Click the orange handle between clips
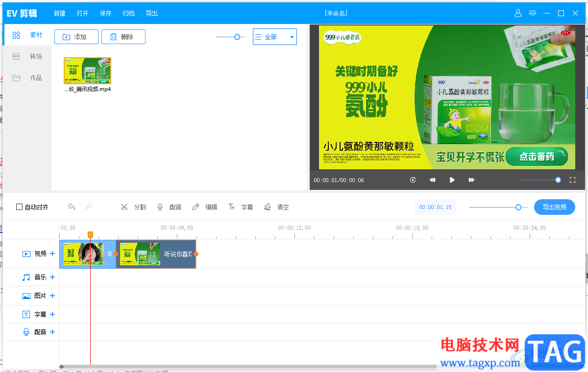 coord(116,254)
